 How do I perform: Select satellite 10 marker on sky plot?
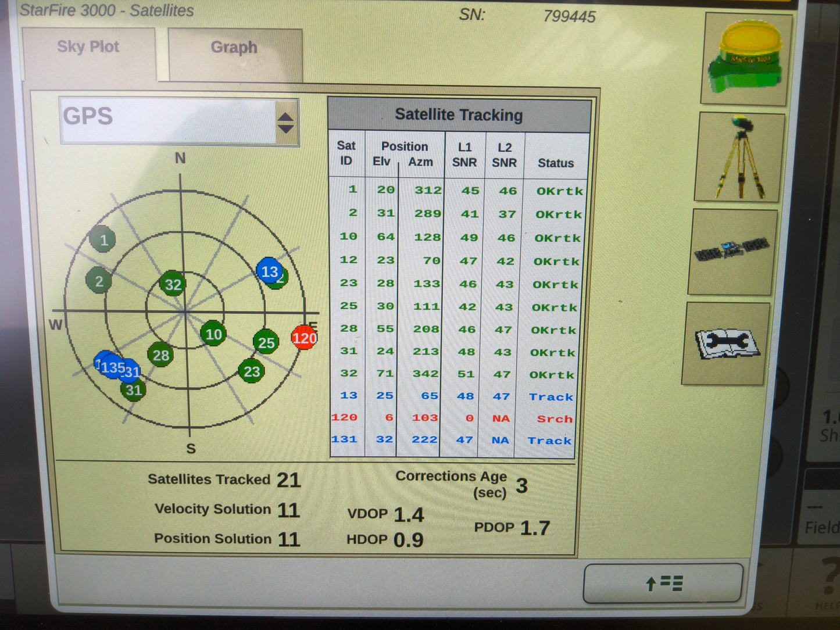coord(213,334)
